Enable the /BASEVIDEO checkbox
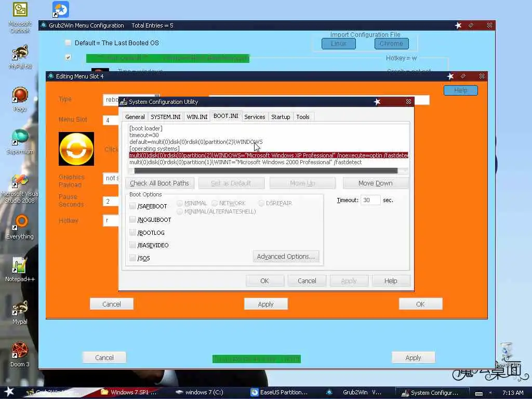532x399 pixels. (132, 245)
